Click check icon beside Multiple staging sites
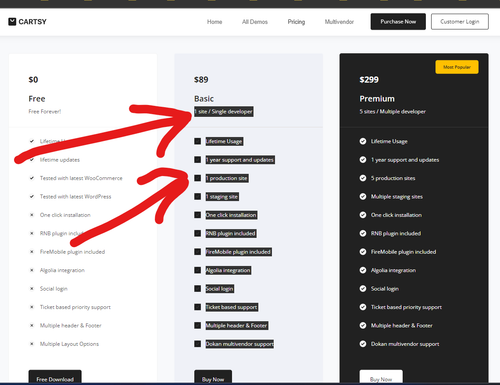Viewport: 500px width, 385px height. pyautogui.click(x=363, y=197)
